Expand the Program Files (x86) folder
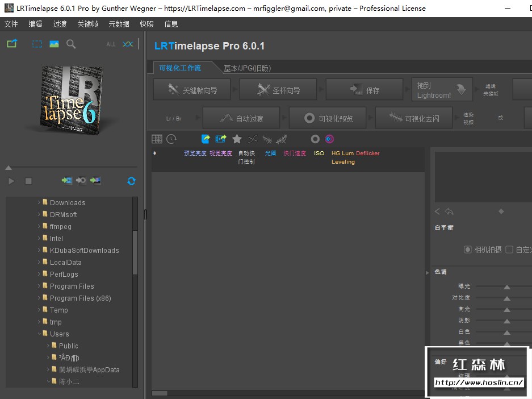Viewport: 532px width, 399px height. pos(39,298)
